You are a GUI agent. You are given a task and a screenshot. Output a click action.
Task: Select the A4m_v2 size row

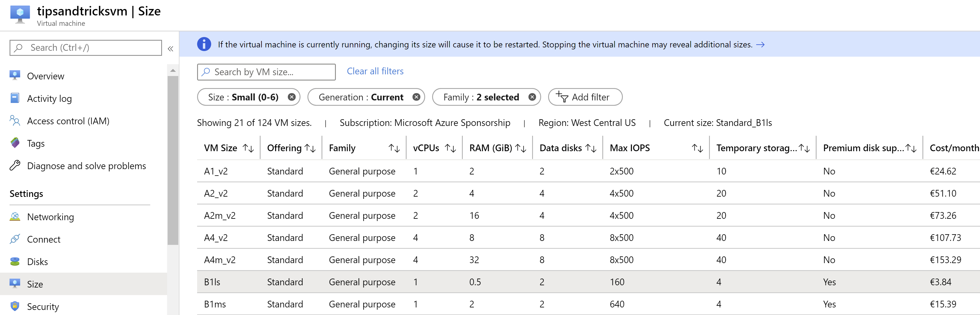[588, 259]
